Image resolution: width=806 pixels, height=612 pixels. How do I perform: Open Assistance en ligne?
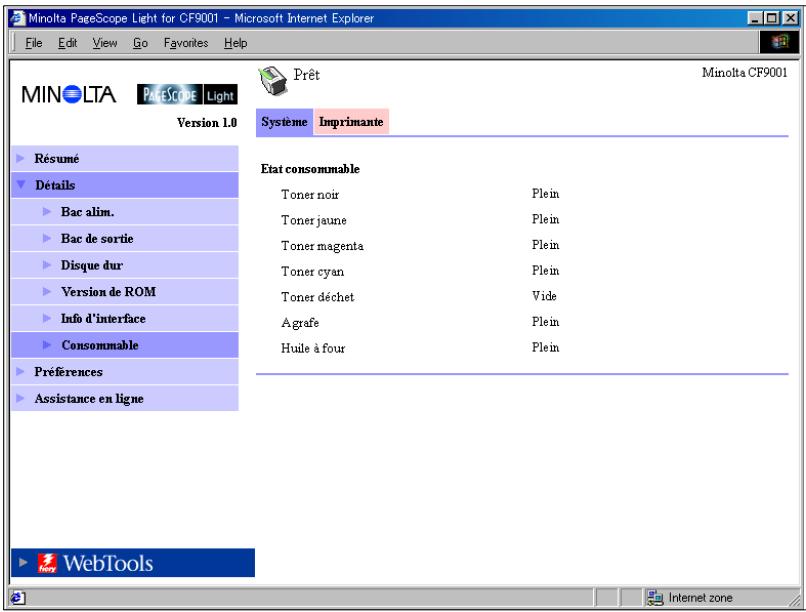click(89, 399)
